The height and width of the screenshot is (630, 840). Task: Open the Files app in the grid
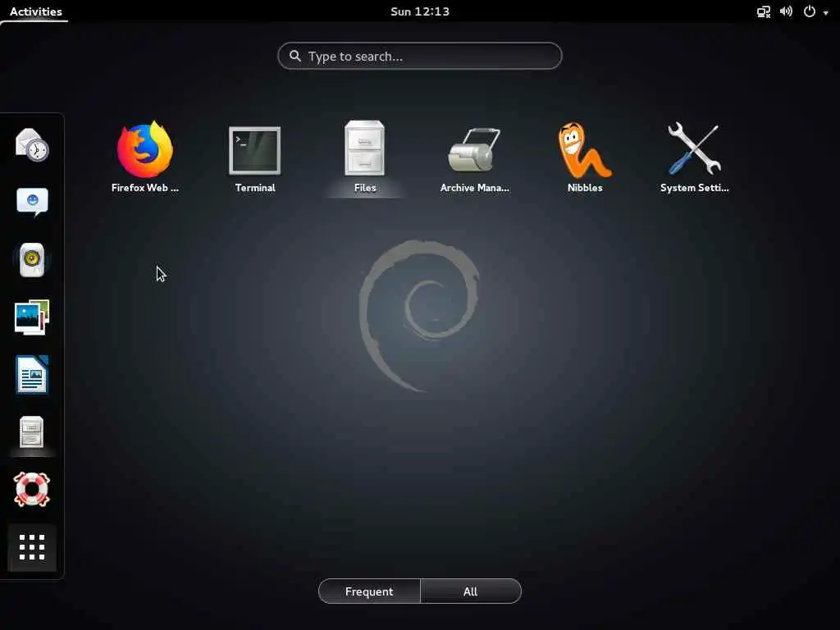[365, 157]
